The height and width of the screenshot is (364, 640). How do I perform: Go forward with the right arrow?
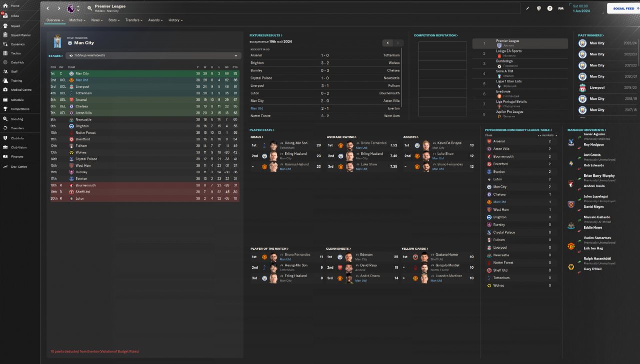click(x=58, y=8)
